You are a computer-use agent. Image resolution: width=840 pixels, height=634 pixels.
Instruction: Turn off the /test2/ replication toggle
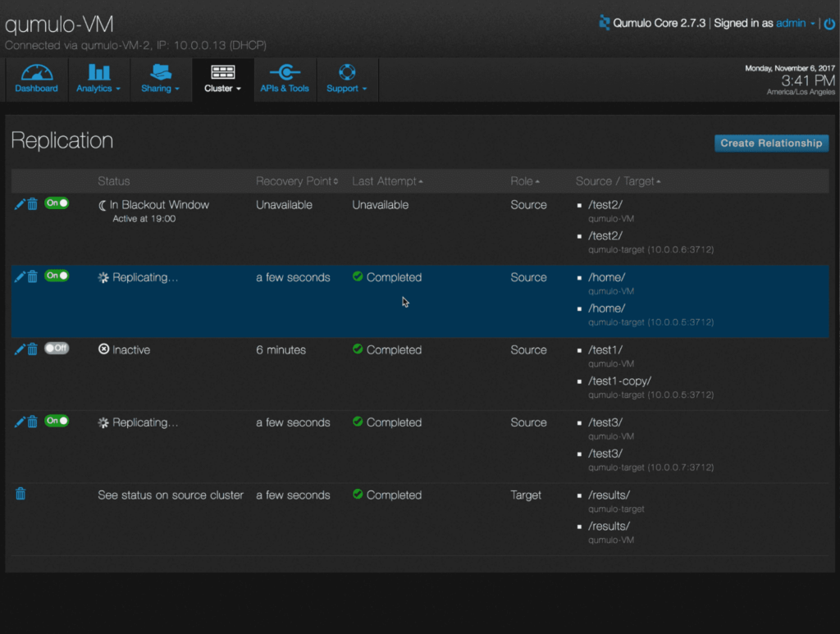coord(57,203)
